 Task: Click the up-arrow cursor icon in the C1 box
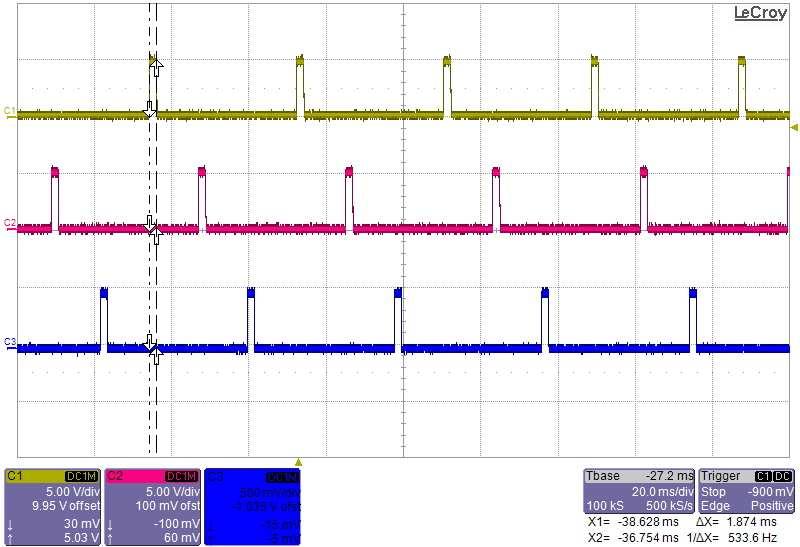tap(10, 538)
